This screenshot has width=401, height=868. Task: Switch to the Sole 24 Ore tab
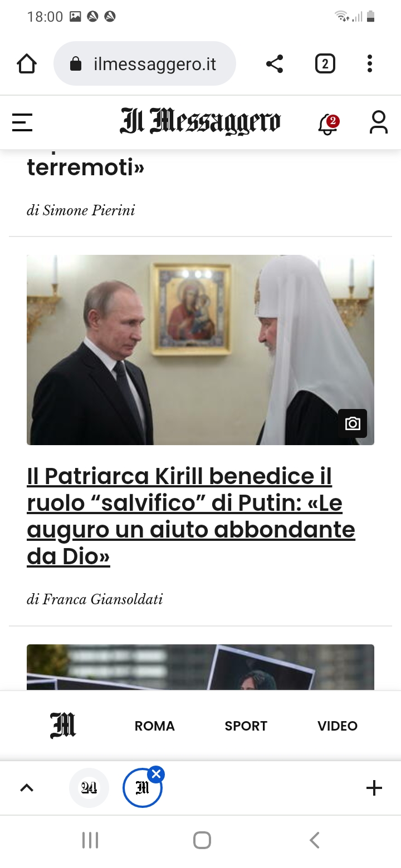89,788
